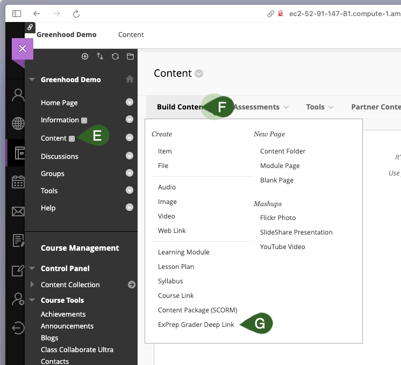Open the Courses icon in left rail
The height and width of the screenshot is (365, 401).
tap(19, 153)
